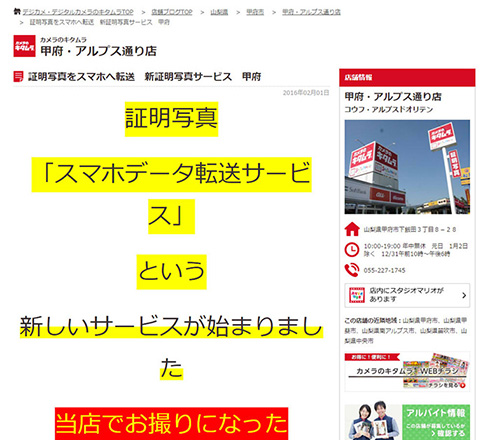The image size is (490, 440).
Task: Click the red clock hours icon
Action: 352,250
